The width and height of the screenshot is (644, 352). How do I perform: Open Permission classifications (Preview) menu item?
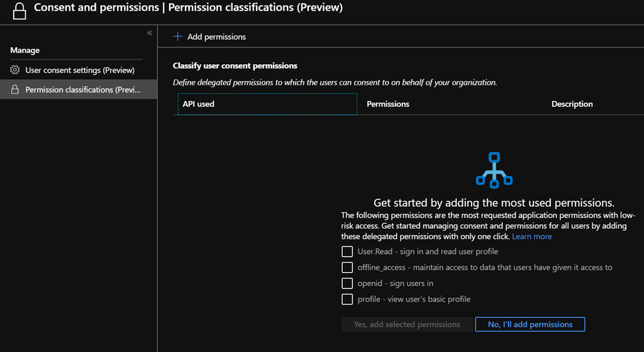click(x=82, y=90)
